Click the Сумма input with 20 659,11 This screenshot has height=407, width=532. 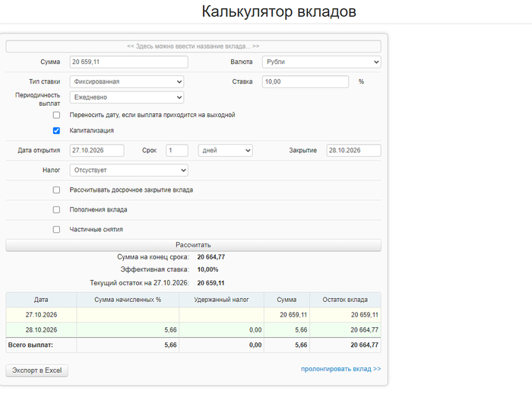click(128, 62)
